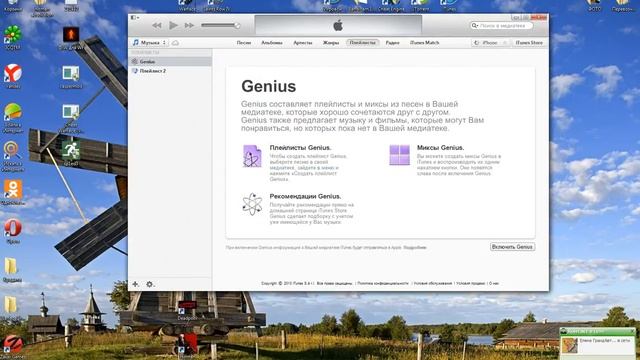Open Плейлист 2 in the sidebar
The height and width of the screenshot is (360, 640).
(170, 71)
